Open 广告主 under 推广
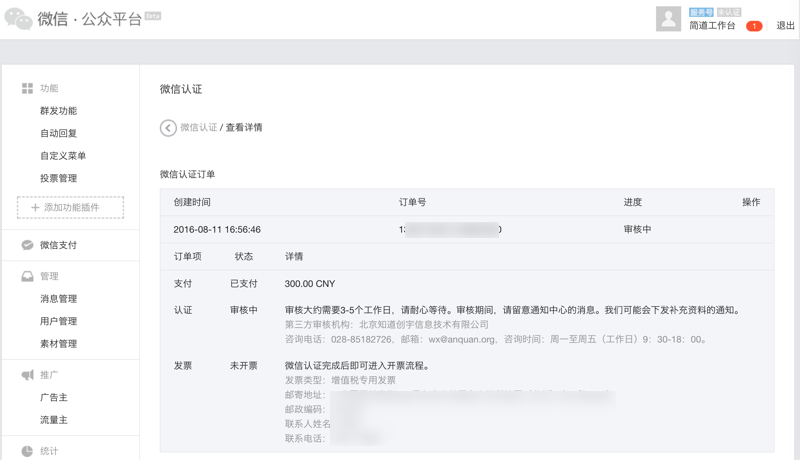 click(54, 398)
